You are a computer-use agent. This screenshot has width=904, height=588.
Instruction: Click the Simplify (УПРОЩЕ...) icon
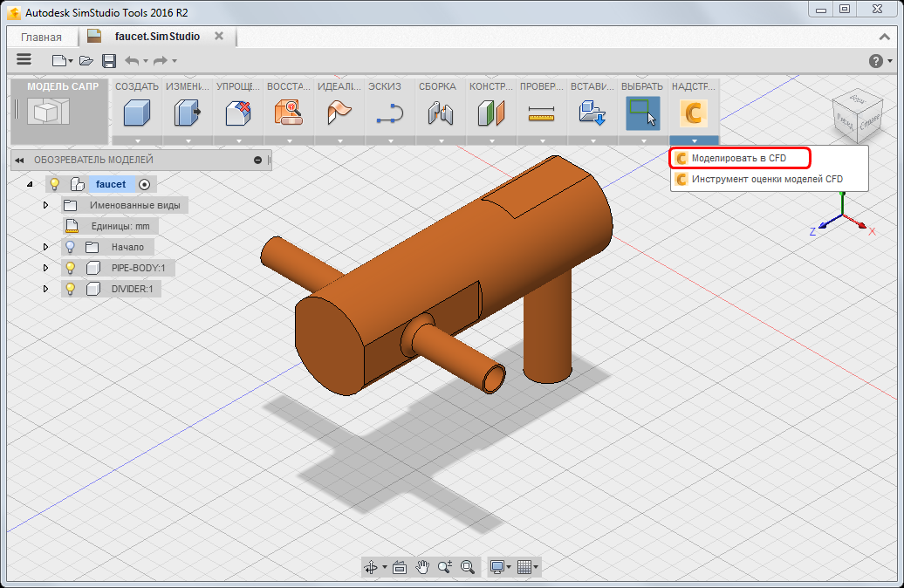[238, 113]
